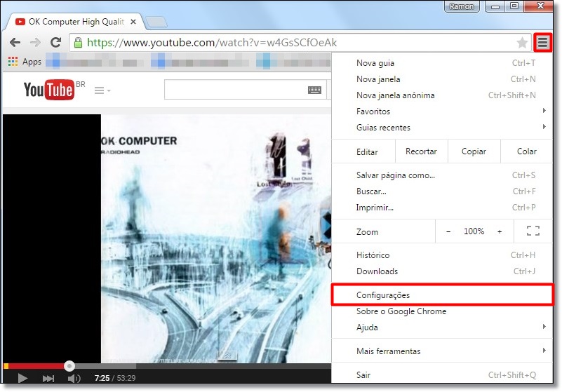
Task: Open the Chrome hamburger menu button
Action: (x=542, y=43)
